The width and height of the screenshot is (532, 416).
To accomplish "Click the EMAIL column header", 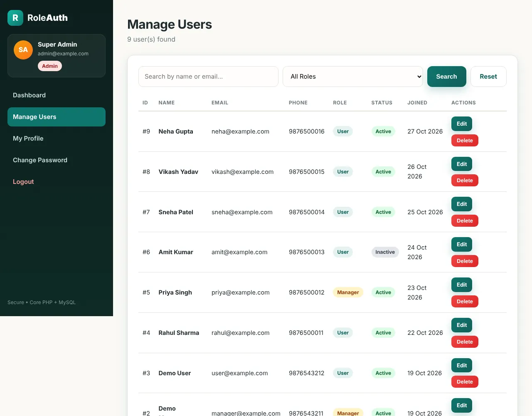I will point(220,103).
